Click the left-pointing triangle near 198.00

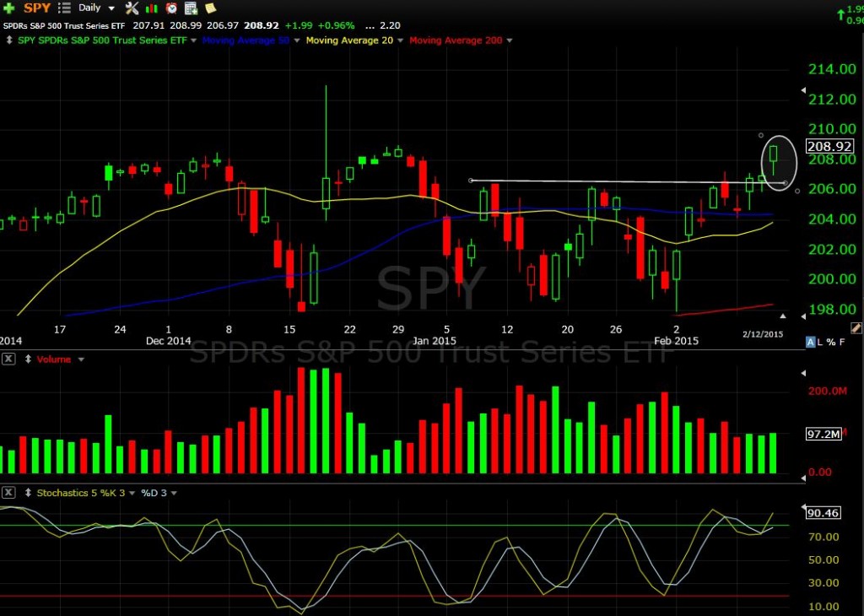(803, 316)
